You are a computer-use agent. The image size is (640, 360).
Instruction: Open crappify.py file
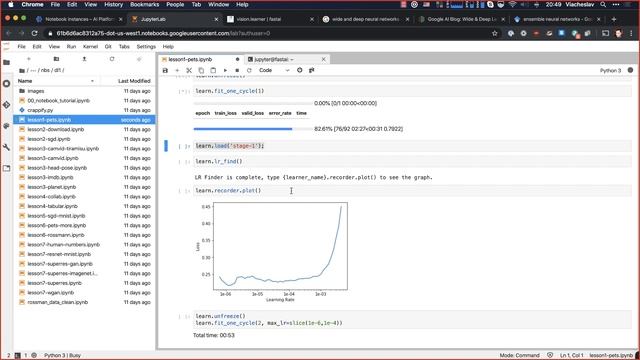tap(84, 110)
